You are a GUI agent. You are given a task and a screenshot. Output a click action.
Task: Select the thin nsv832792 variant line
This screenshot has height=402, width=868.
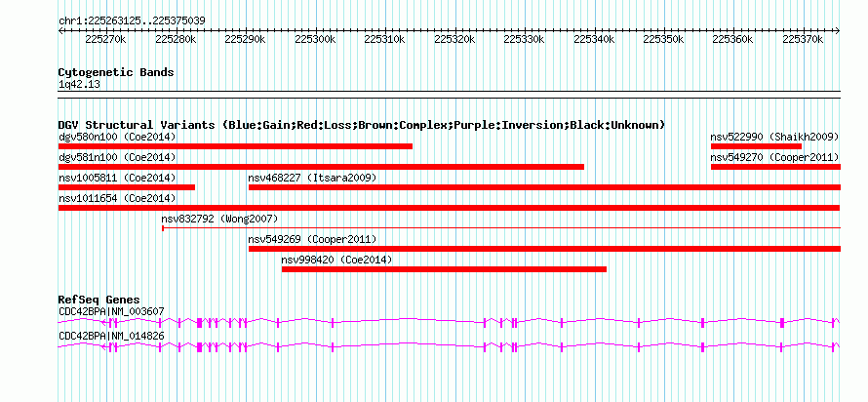click(501, 228)
